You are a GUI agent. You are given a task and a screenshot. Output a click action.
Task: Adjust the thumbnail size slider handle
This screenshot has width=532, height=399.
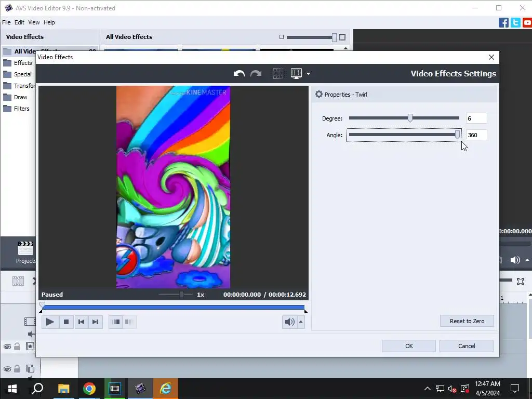coord(334,37)
